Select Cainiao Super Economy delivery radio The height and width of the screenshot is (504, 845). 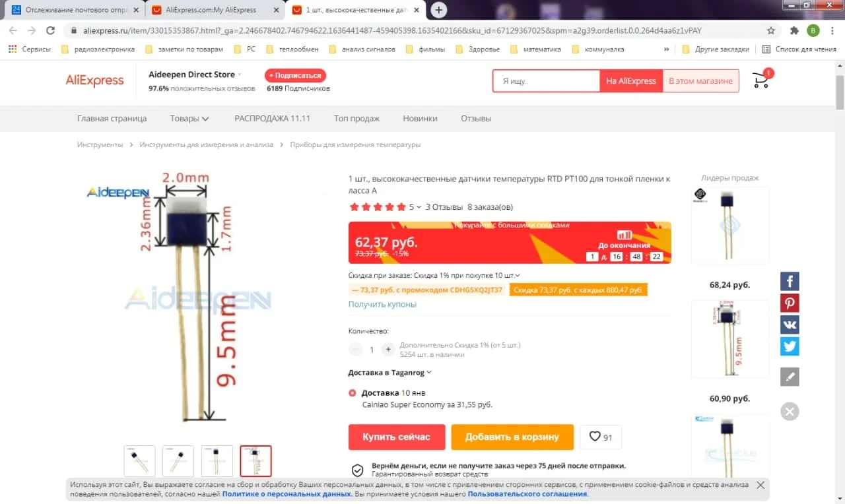click(352, 393)
